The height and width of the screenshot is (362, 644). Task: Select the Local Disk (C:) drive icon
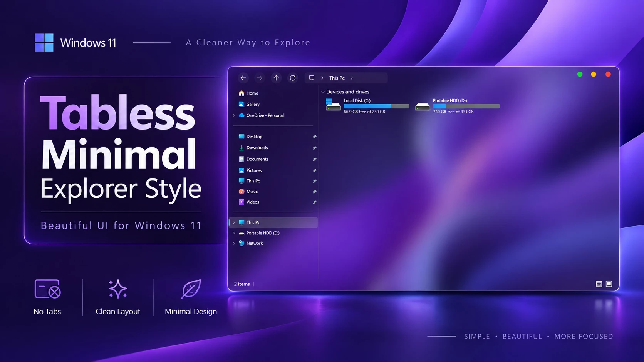click(333, 105)
